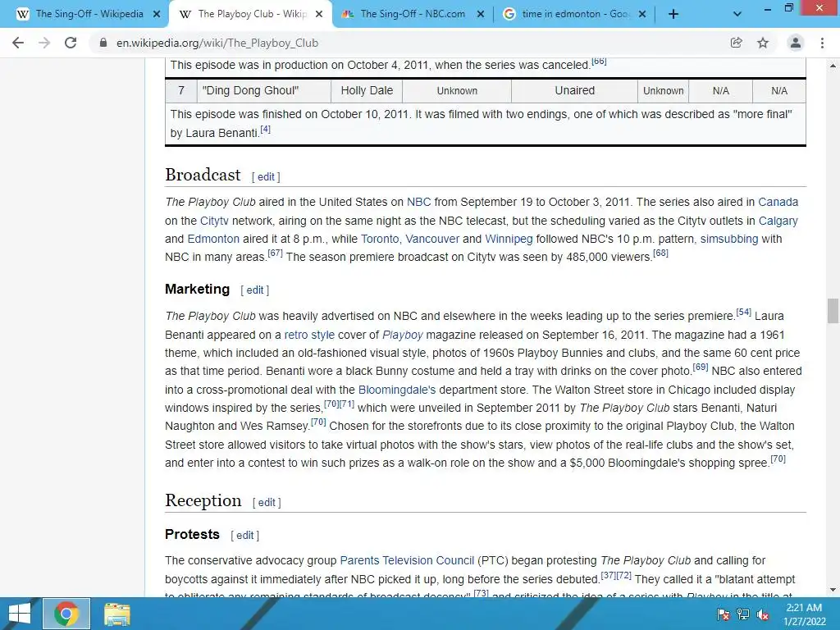The height and width of the screenshot is (630, 840).
Task: Open the Canada link
Action: 778,202
